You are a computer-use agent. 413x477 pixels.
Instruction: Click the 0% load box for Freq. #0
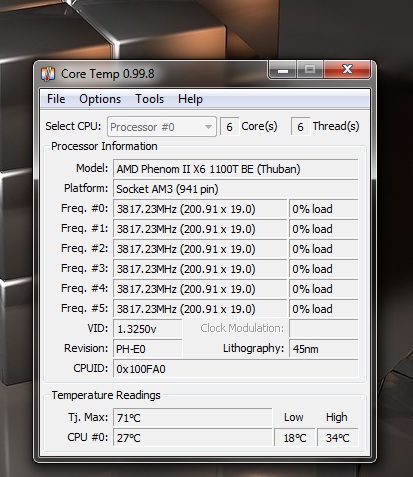pyautogui.click(x=323, y=209)
